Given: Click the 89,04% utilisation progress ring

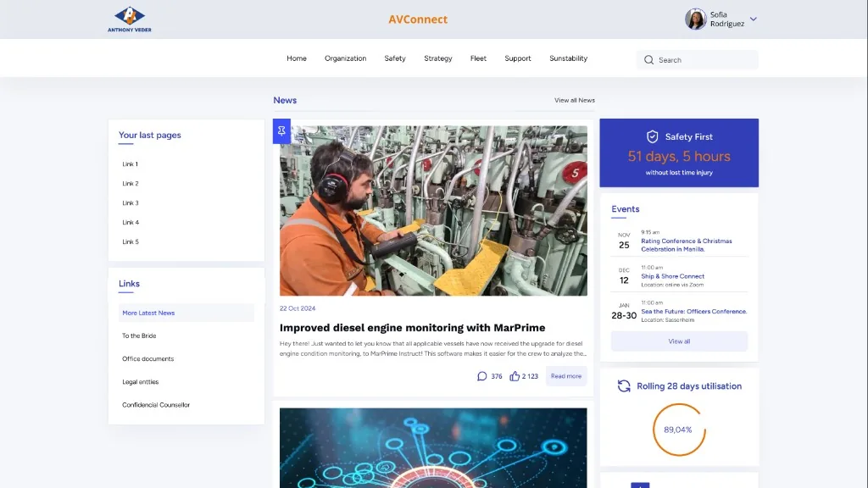Looking at the screenshot, I should [x=679, y=430].
